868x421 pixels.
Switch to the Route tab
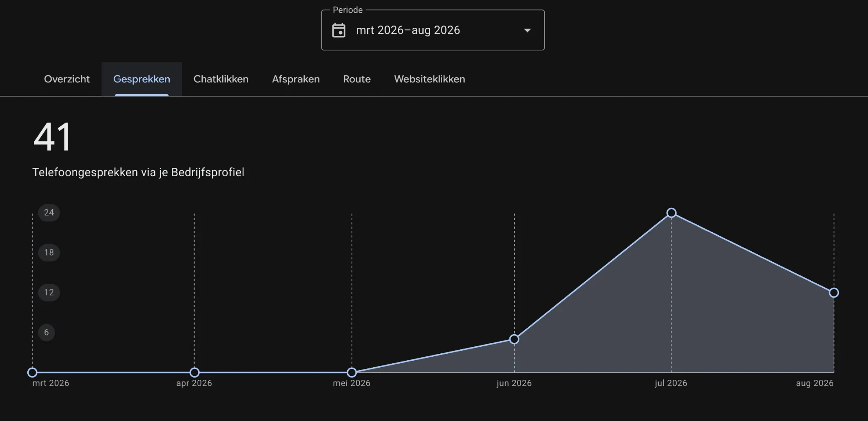pyautogui.click(x=357, y=79)
